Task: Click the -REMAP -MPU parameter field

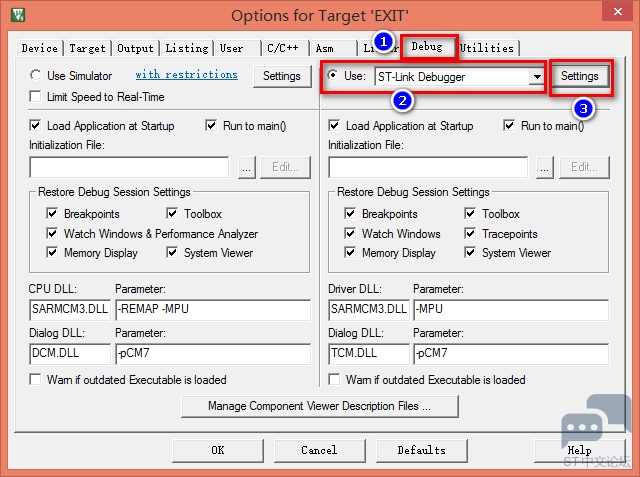Action: [x=213, y=310]
